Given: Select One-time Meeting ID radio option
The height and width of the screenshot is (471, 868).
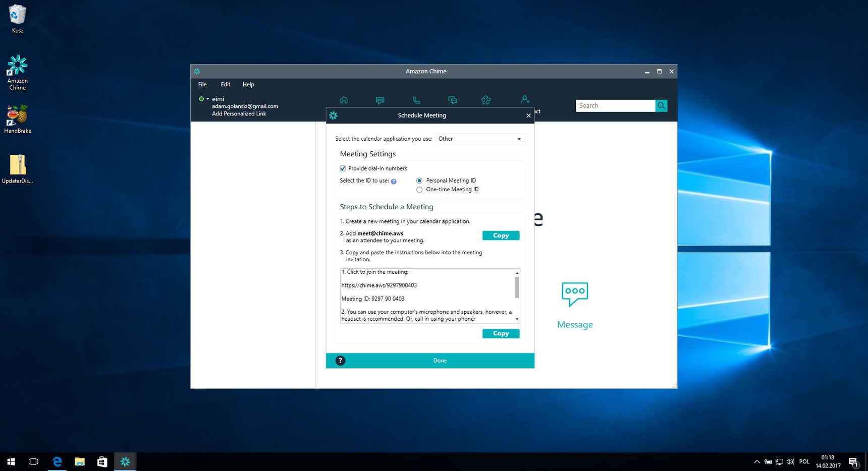Looking at the screenshot, I should [419, 190].
